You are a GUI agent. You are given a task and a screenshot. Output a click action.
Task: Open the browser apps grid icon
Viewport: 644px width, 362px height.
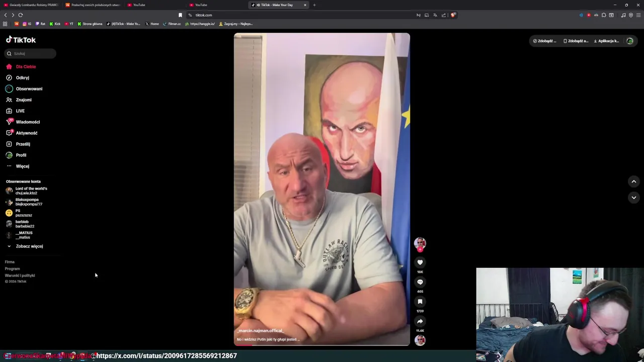[x=5, y=24]
